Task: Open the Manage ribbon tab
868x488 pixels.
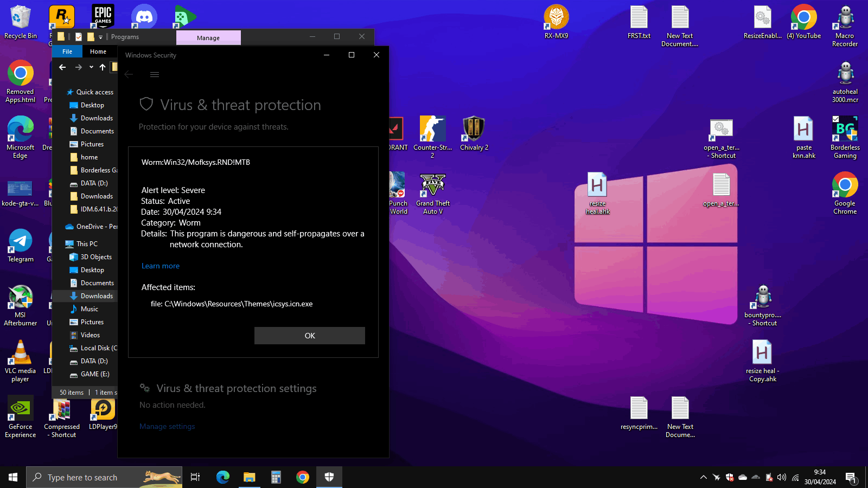Action: click(x=208, y=37)
